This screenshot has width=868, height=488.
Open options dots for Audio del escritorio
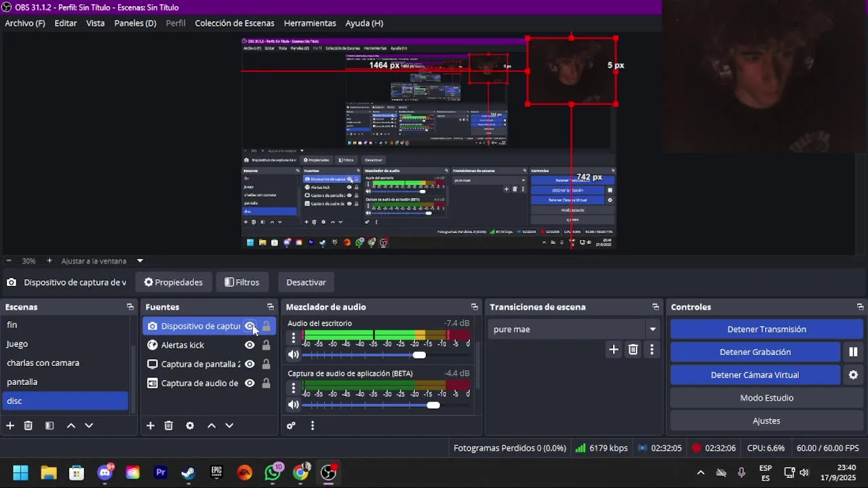[294, 337]
